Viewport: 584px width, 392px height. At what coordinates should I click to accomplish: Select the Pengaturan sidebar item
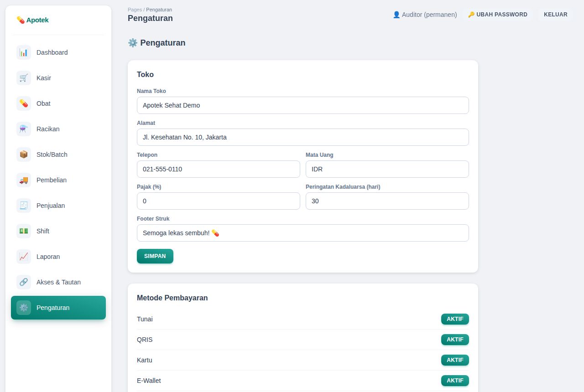tap(58, 308)
